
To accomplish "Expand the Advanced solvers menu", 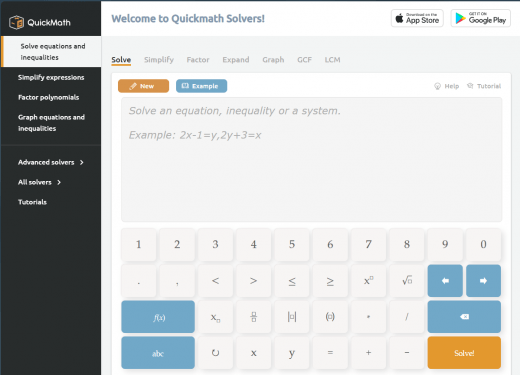I will point(51,162).
